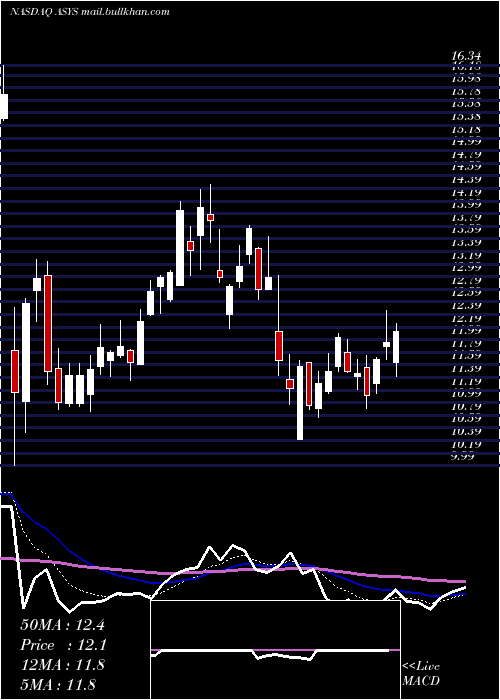Click the 11.39 price axis label
The width and height of the screenshot is (500, 700).
point(466,369)
